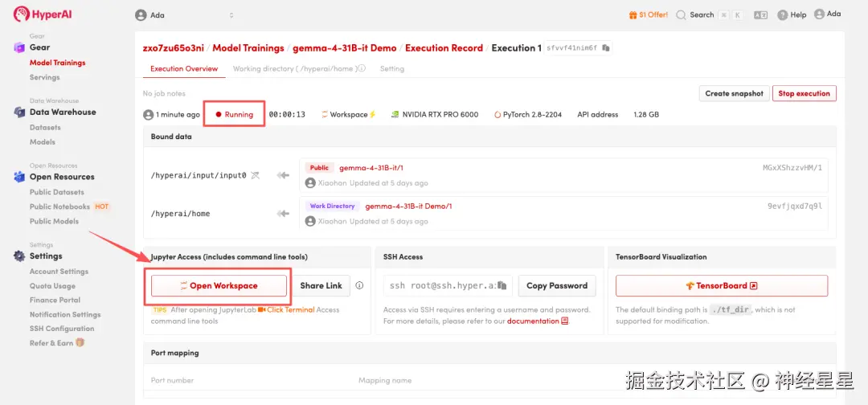Open the Ada account switcher dropdown
This screenshot has width=868, height=405.
point(184,15)
